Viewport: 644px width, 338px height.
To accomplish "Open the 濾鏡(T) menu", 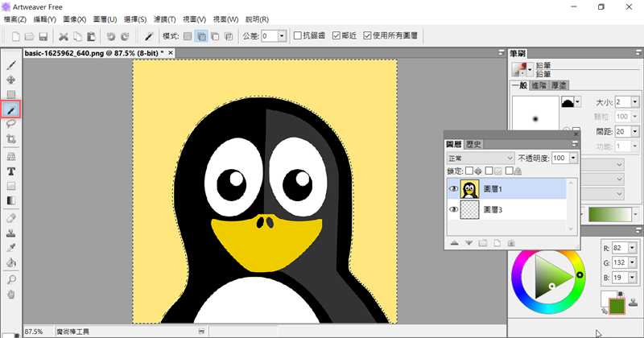I will click(x=166, y=19).
